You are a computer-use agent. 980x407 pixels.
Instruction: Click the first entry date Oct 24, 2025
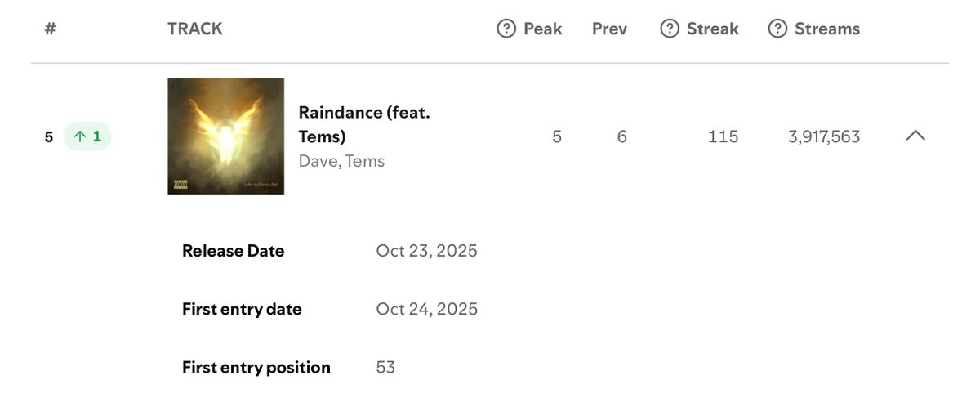pos(426,309)
